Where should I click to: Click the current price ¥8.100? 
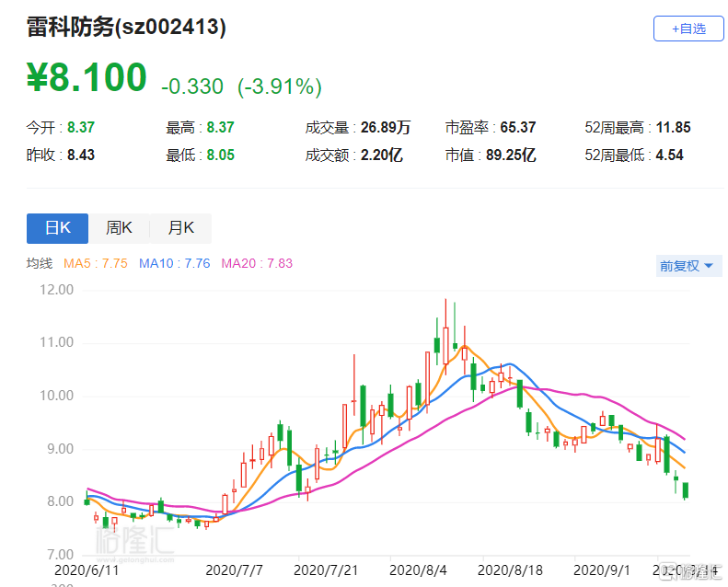click(x=87, y=77)
